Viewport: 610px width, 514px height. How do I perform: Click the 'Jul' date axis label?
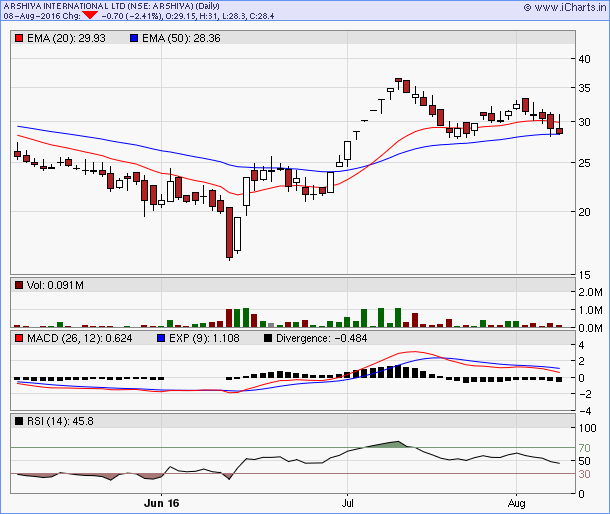point(347,503)
